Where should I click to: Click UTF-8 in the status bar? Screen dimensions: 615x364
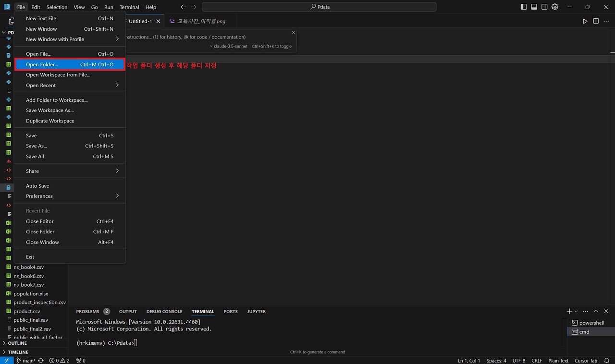click(519, 360)
